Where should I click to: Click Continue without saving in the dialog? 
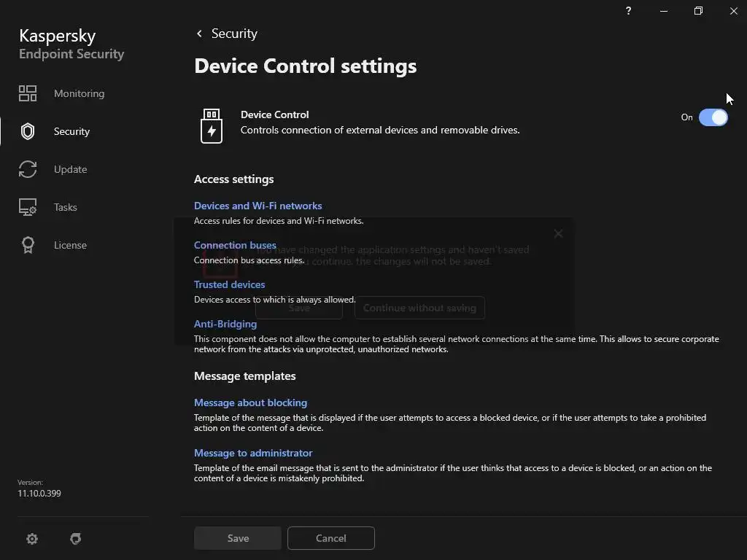419,308
